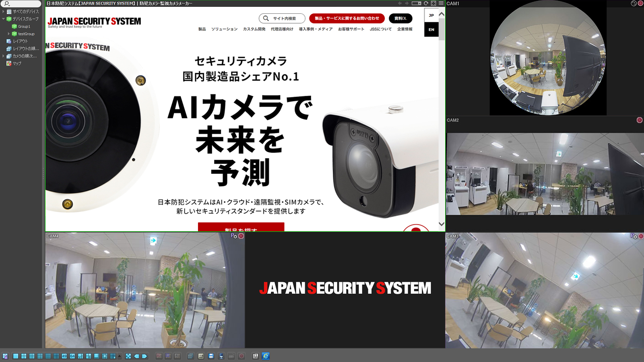Open search filter dropdown in device panel

(6, 4)
